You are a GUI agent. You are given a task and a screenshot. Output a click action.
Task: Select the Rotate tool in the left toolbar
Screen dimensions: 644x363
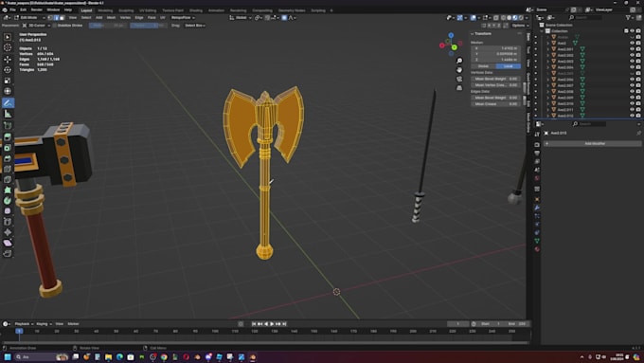[8, 70]
